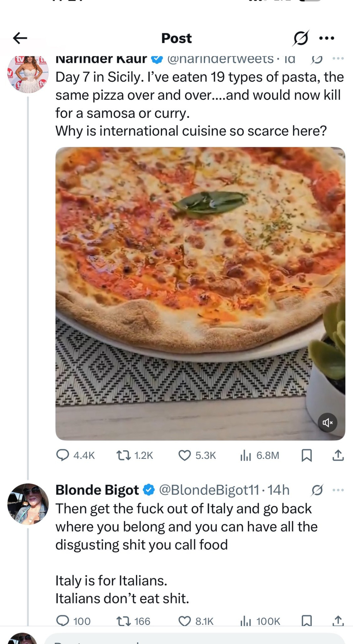Open the Blonde Bigot display name
This screenshot has height=644, width=353.
click(x=97, y=490)
